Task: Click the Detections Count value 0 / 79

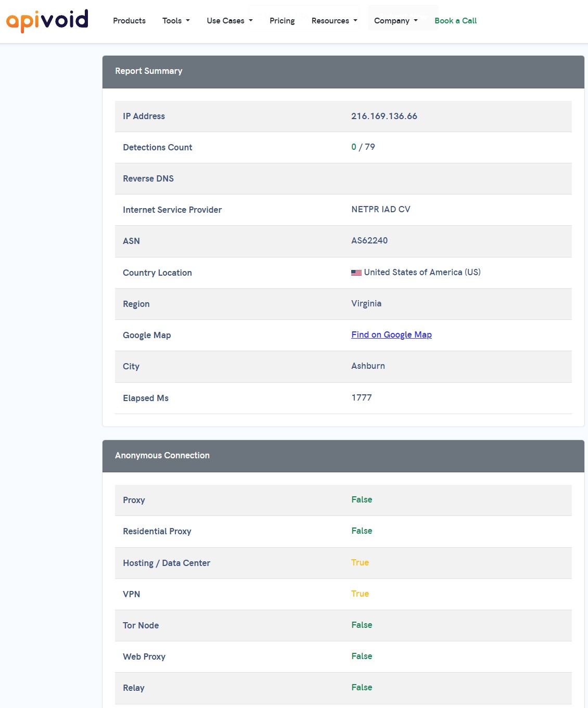Action: point(363,147)
